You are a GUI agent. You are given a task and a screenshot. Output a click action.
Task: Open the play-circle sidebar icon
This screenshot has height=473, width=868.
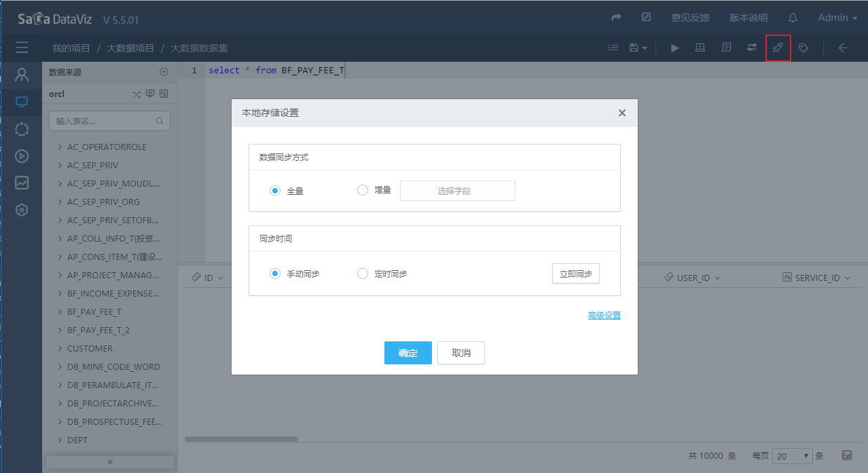point(22,156)
